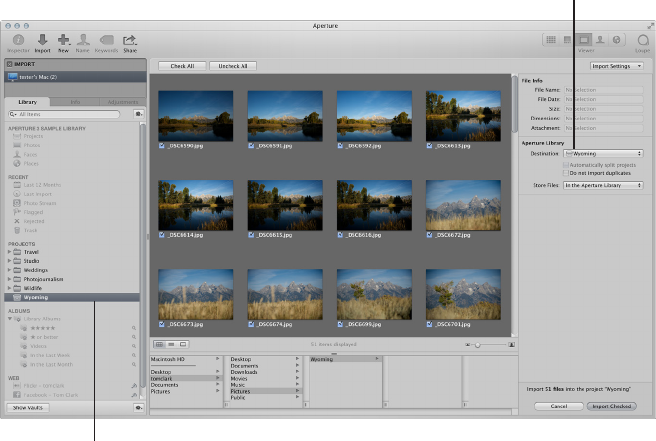Click the Import toolbar icon

click(42, 40)
